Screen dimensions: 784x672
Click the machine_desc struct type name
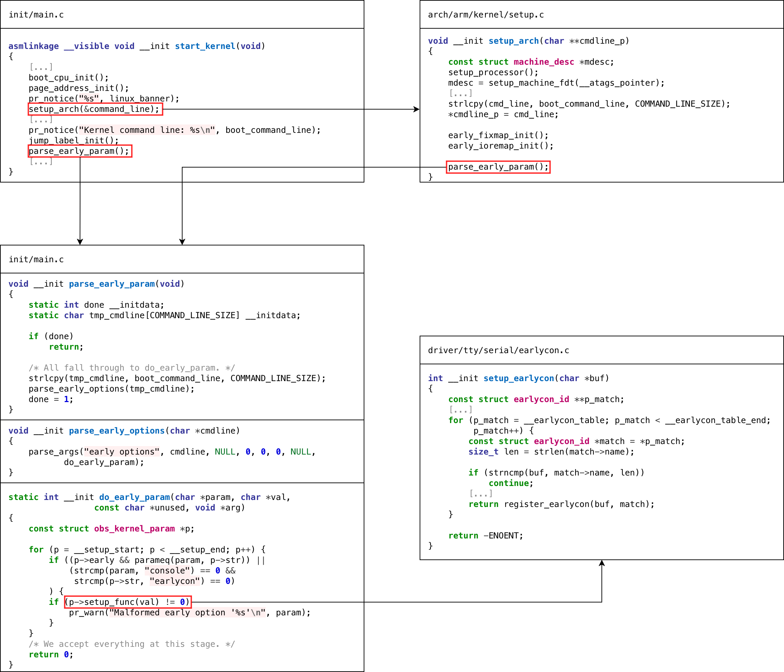[543, 62]
